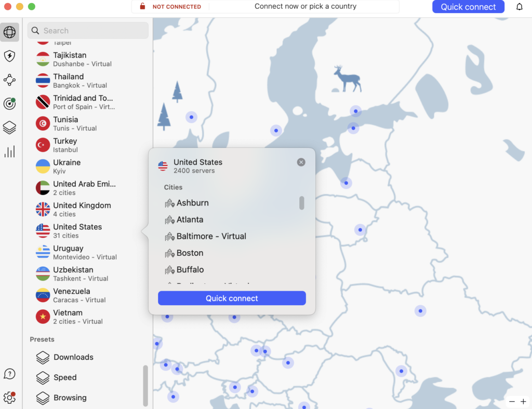Click the United States flag in country list
This screenshot has height=409, width=532.
pyautogui.click(x=43, y=231)
